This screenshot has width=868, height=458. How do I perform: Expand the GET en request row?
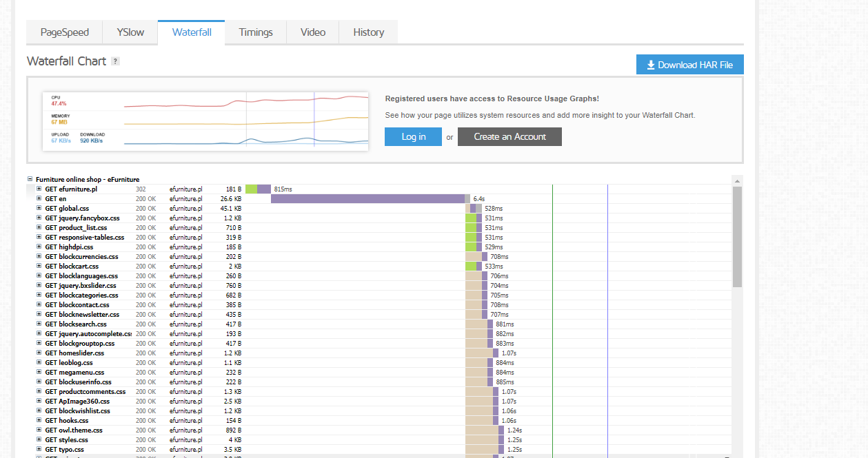click(39, 198)
